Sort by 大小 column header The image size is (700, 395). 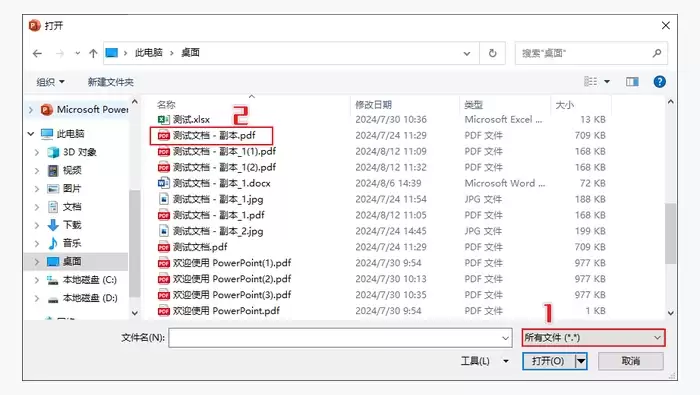[565, 105]
